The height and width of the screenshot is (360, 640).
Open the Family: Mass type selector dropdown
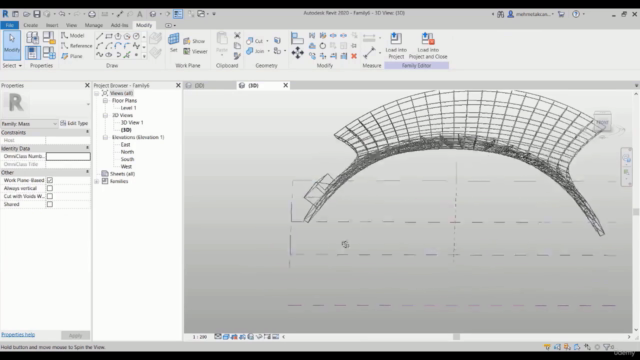click(x=29, y=123)
